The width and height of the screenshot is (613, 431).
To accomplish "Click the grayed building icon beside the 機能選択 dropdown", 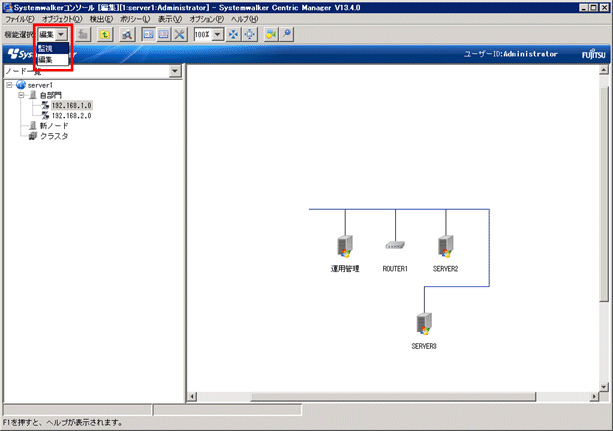I will [82, 34].
